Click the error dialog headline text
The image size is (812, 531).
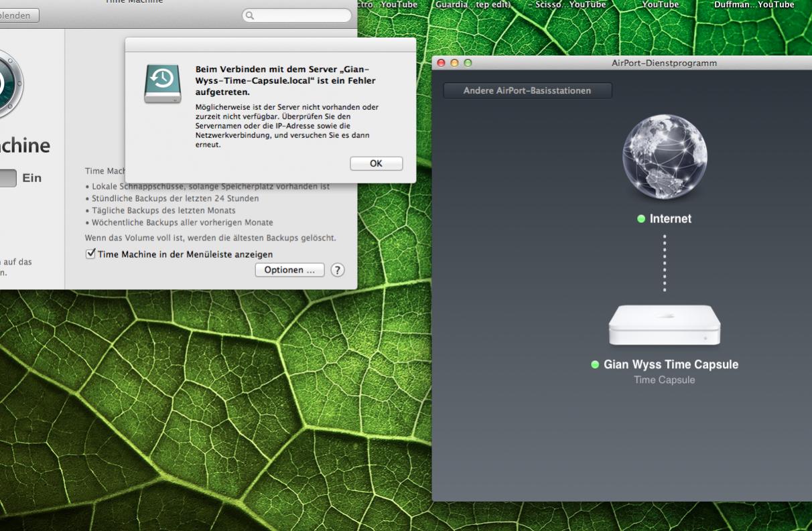pyautogui.click(x=285, y=80)
